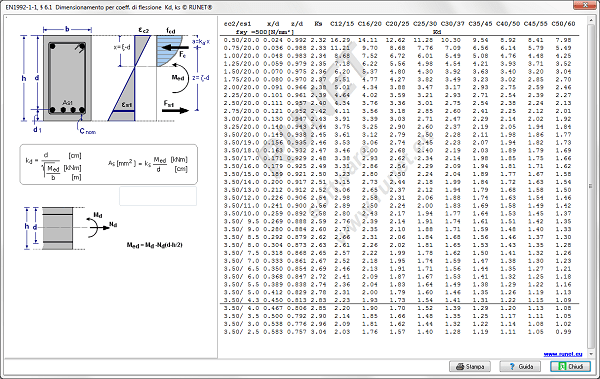Click the 3.50/ 7.0 row label
This screenshot has height=379, width=600.
tap(241, 261)
